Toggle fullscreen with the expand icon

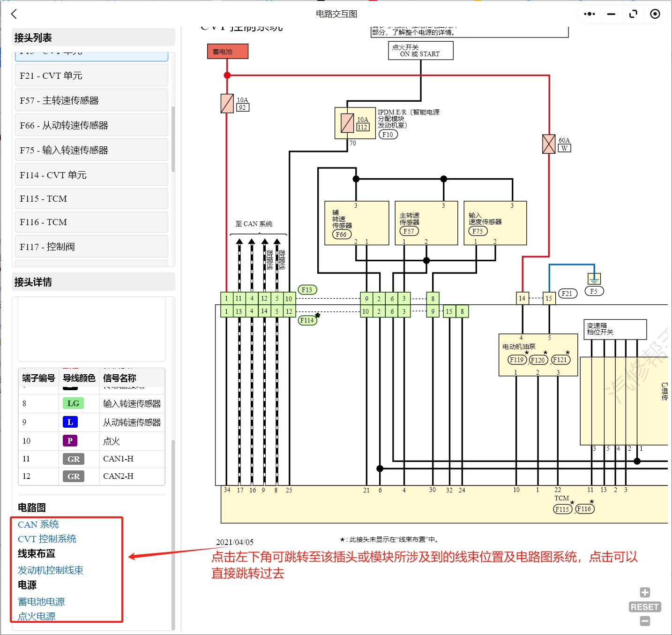click(633, 14)
